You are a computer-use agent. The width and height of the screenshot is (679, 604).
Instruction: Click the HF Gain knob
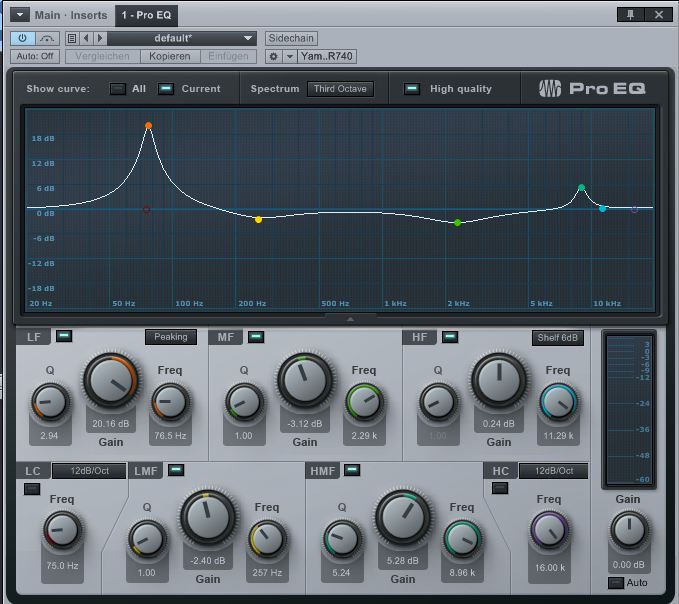[499, 380]
